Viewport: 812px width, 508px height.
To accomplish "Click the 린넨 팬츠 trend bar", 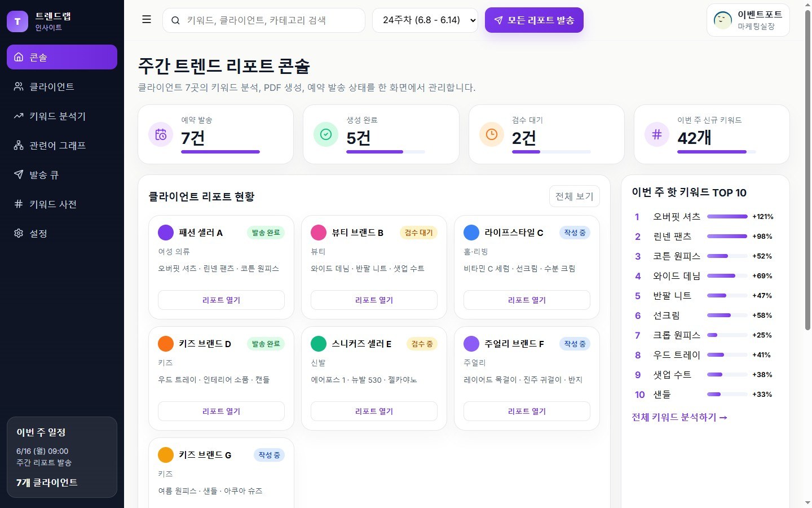I will pyautogui.click(x=727, y=237).
